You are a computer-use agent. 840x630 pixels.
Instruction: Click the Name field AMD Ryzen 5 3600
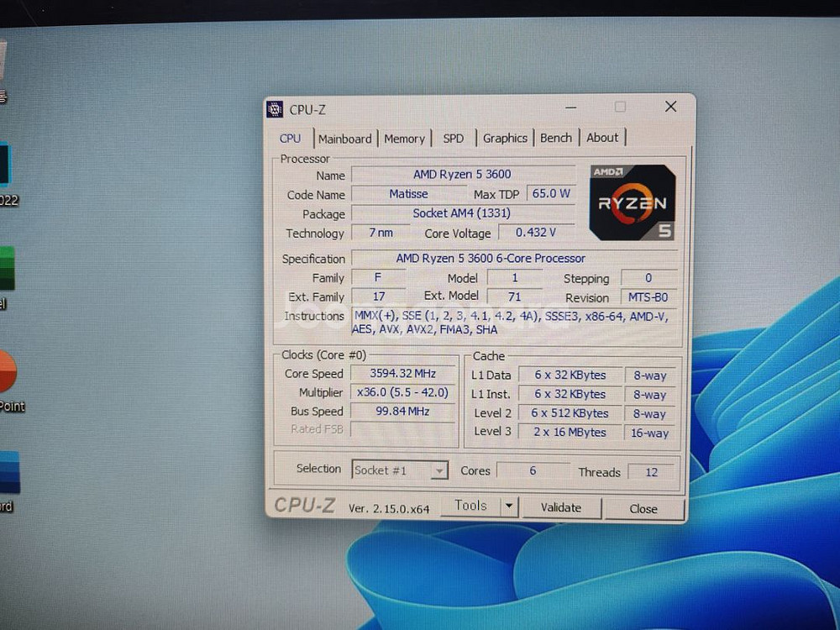[x=463, y=174]
